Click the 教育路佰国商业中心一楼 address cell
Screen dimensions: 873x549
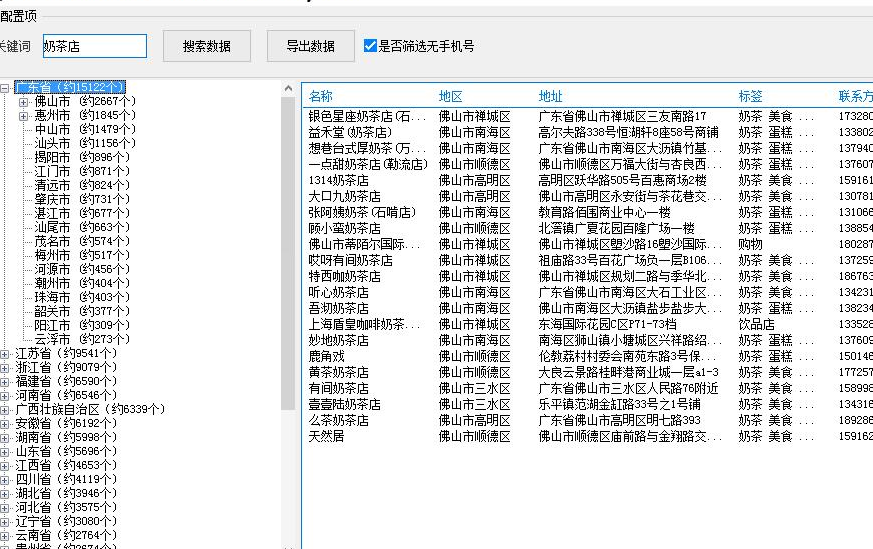tap(604, 212)
